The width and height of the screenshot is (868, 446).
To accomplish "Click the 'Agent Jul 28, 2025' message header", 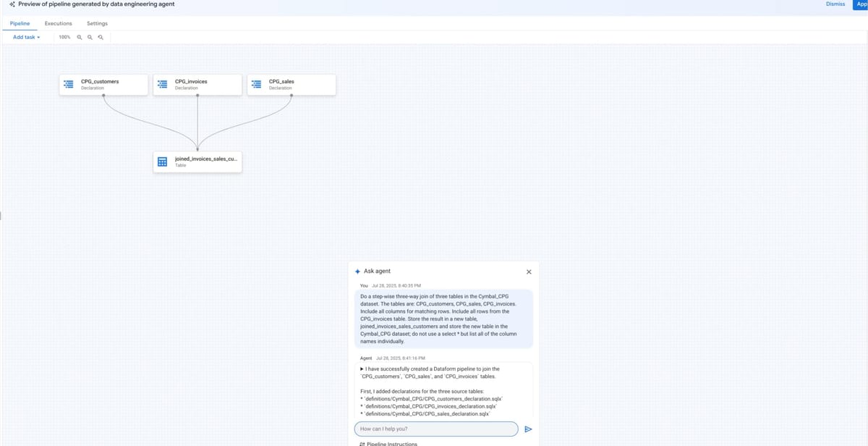I will pos(393,358).
